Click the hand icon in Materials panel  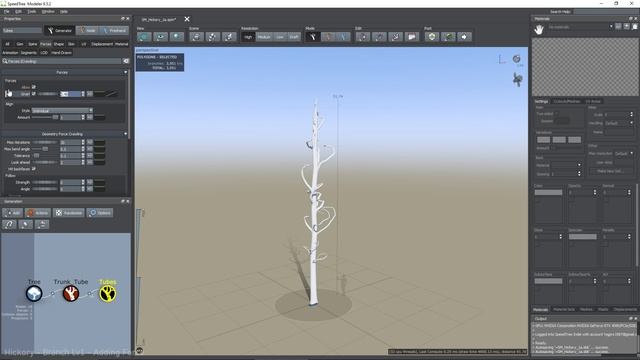click(x=539, y=29)
